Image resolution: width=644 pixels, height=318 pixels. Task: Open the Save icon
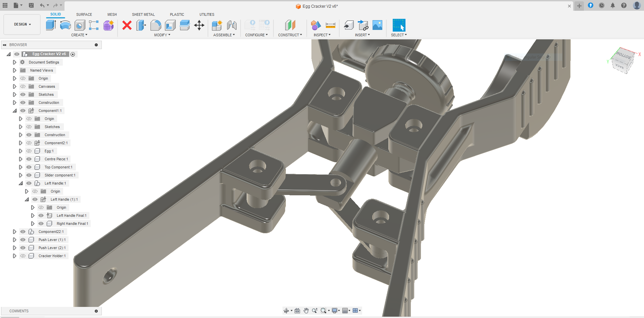pos(31,5)
